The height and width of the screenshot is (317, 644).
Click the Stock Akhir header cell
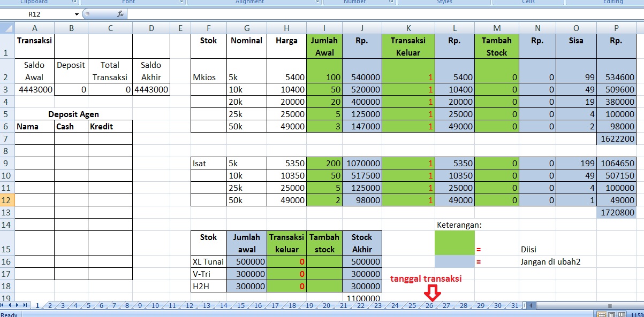(x=362, y=243)
